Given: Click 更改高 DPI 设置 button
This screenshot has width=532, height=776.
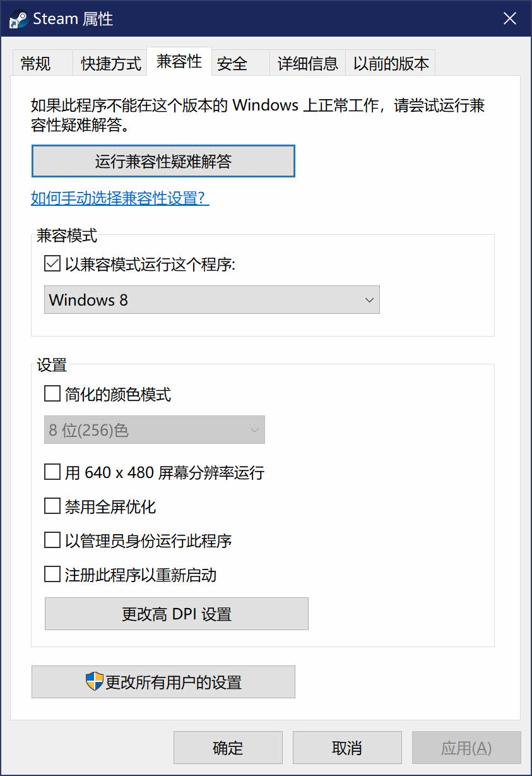Looking at the screenshot, I should pyautogui.click(x=177, y=614).
